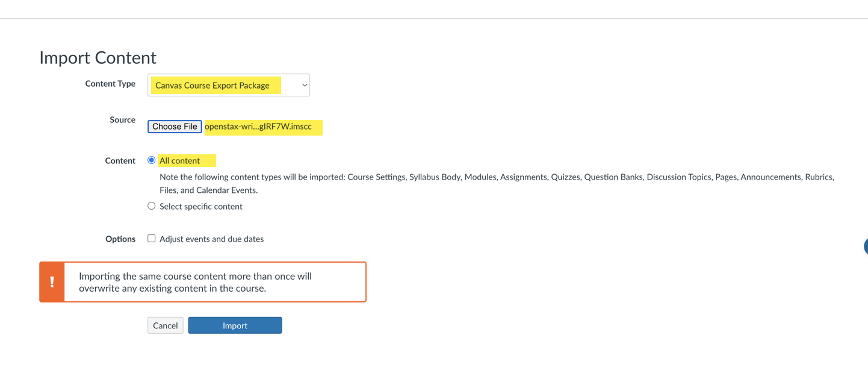868x370 pixels.
Task: Click the Content Type dropdown chevron
Action: (303, 85)
